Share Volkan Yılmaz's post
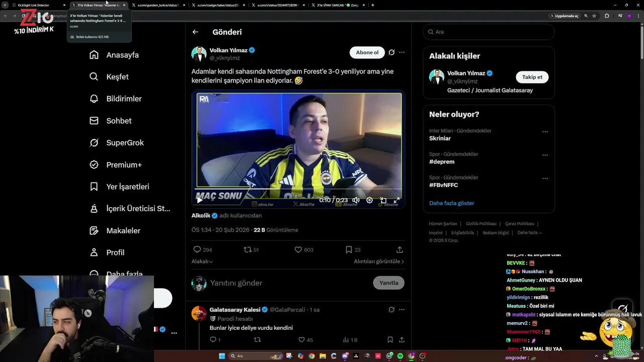 pyautogui.click(x=399, y=249)
